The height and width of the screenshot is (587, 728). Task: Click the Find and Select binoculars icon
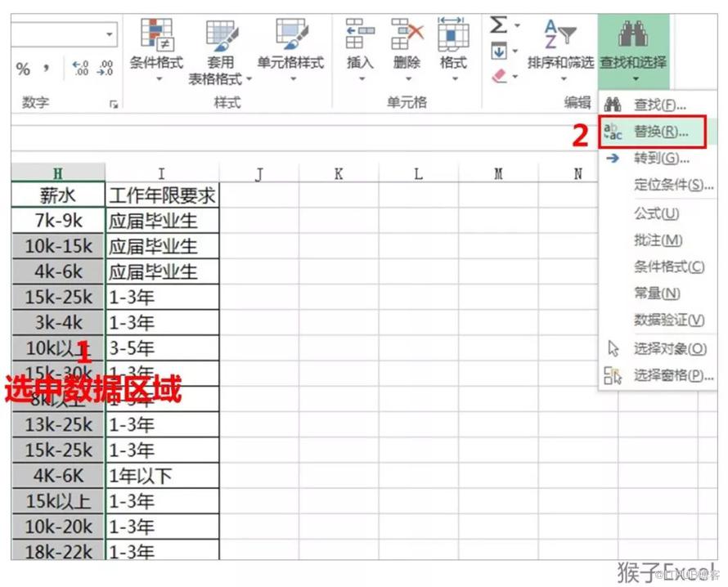[633, 34]
